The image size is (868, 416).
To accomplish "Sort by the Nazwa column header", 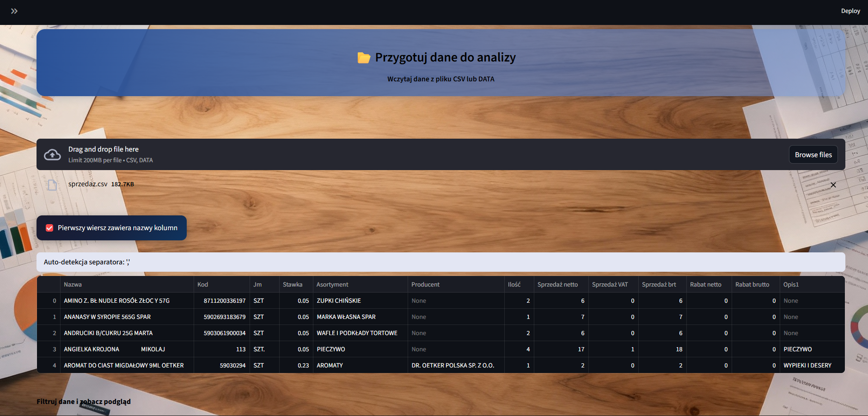I will 127,284.
